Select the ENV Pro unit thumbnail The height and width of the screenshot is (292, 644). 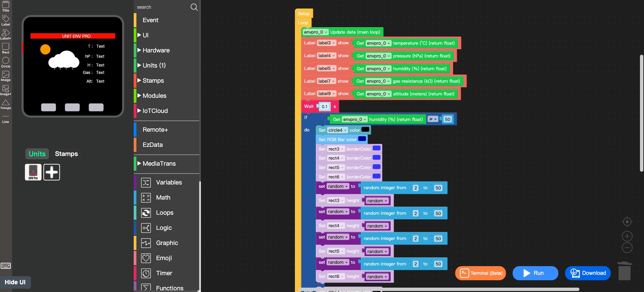pyautogui.click(x=33, y=172)
